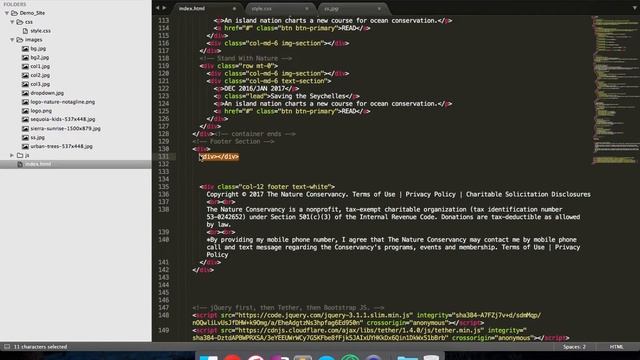Viewport: 640px width, 360px height.
Task: Click the 'Copyright © 2017 The Nature Conservancy' text
Action: [x=276, y=195]
